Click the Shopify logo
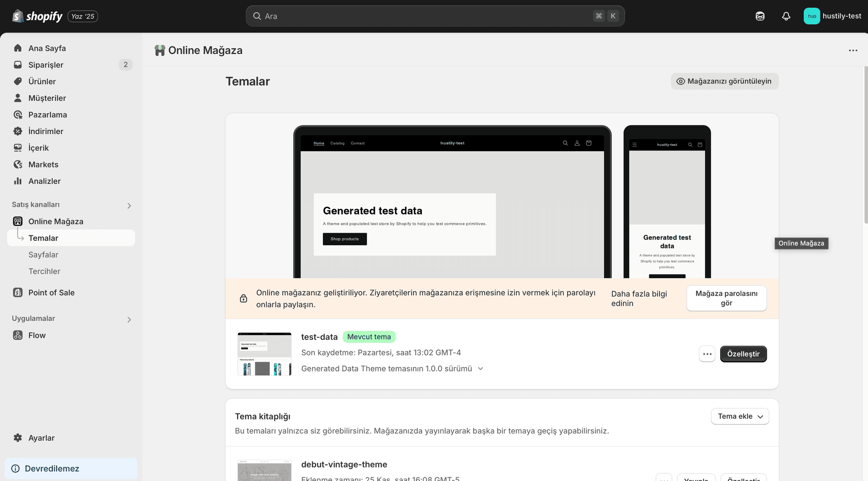 click(x=37, y=16)
